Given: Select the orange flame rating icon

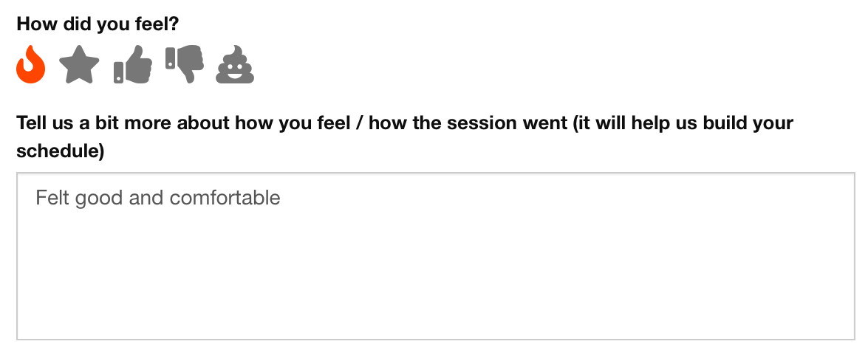Looking at the screenshot, I should pos(30,64).
